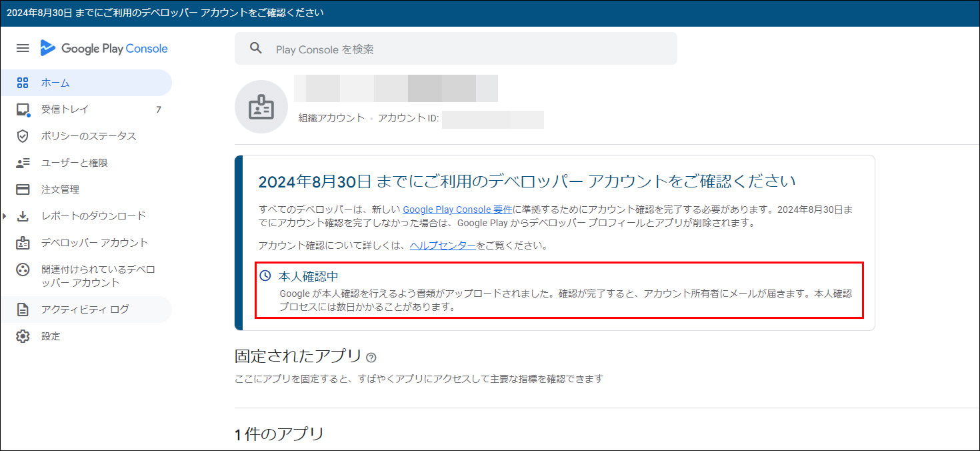Viewport: 980px width, 451px height.
Task: Click the activity log document icon
Action: 23,310
